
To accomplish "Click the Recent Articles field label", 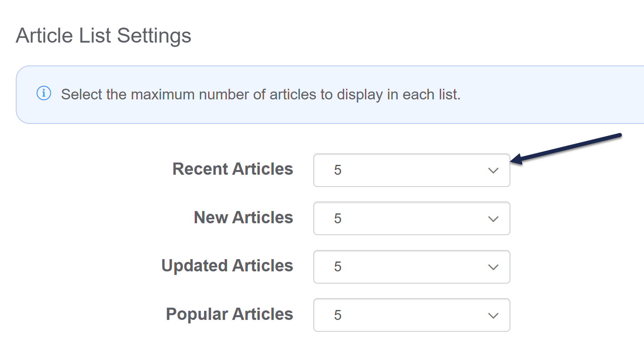I will 233,169.
